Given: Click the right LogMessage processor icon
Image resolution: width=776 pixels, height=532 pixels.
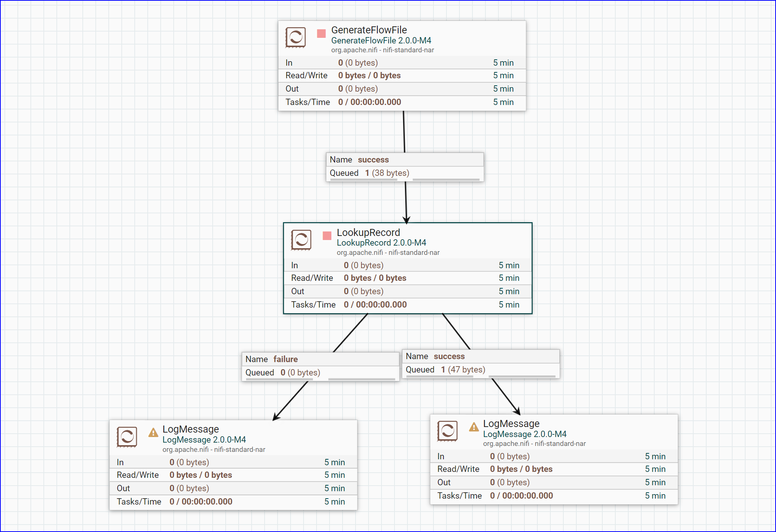Looking at the screenshot, I should 448,431.
